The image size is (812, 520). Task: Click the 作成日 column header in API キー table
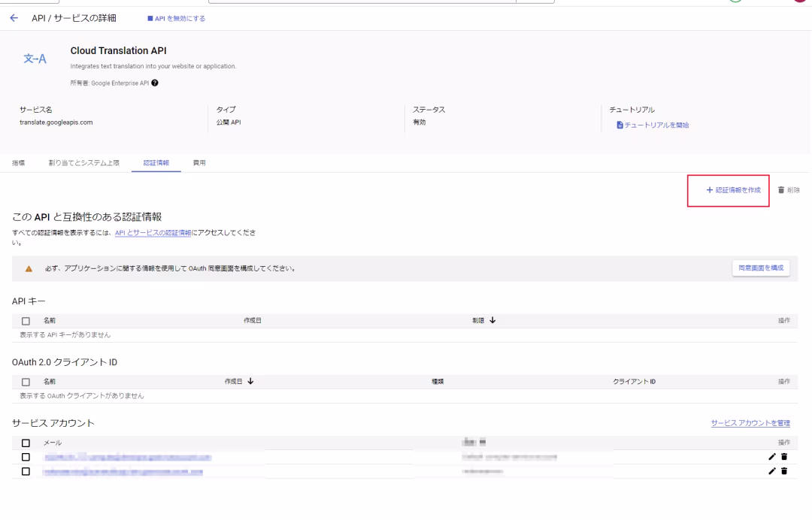point(253,321)
